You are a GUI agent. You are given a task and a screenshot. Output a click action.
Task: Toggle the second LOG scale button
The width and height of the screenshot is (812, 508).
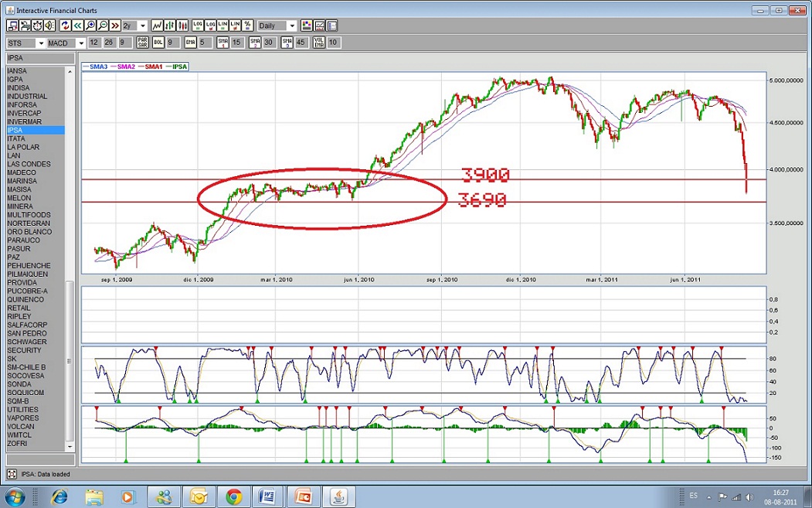(210, 26)
